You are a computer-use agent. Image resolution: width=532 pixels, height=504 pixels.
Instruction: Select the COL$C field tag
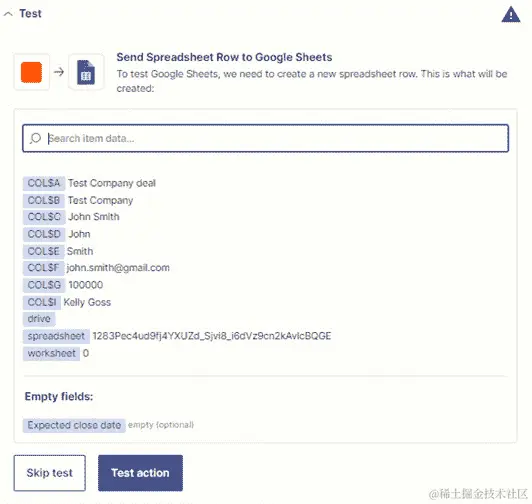pos(44,217)
